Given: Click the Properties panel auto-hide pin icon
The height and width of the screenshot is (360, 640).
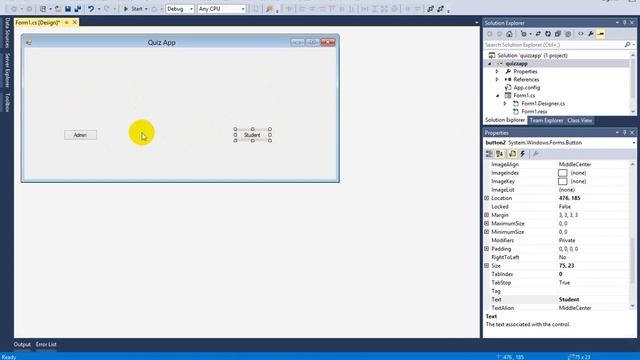Looking at the screenshot, I should (624, 133).
